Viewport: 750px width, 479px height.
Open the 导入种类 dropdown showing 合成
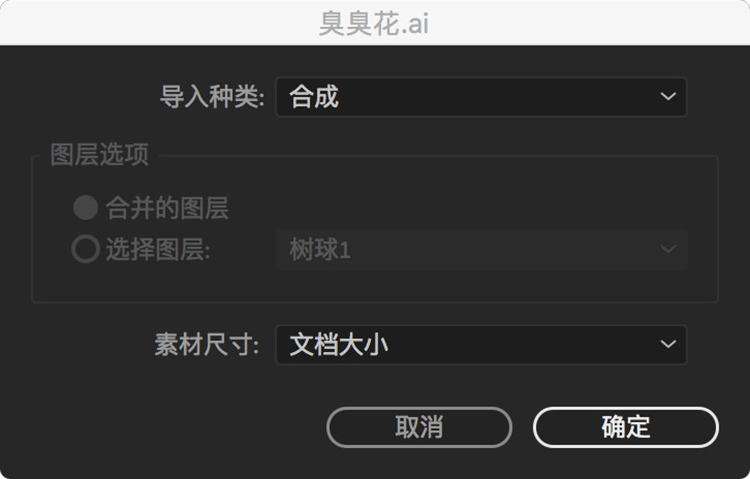(481, 97)
